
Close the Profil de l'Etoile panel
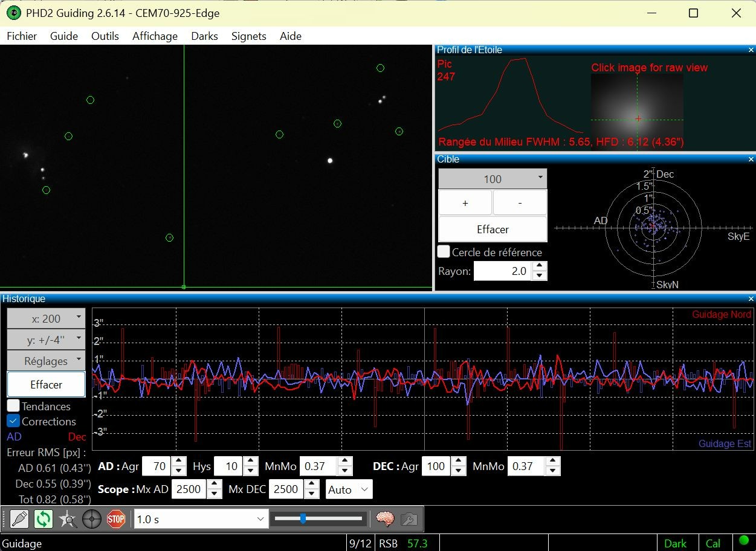pos(751,50)
